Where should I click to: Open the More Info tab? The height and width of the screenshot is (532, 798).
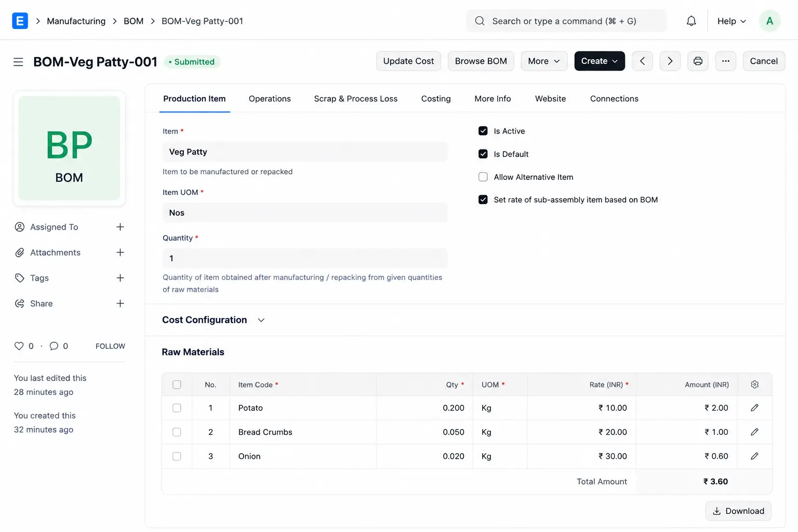point(493,99)
